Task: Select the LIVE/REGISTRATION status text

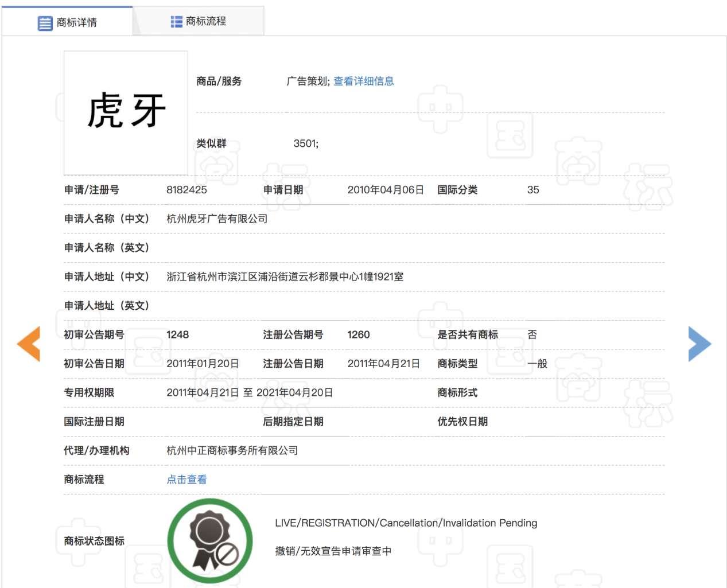Action: [x=406, y=523]
